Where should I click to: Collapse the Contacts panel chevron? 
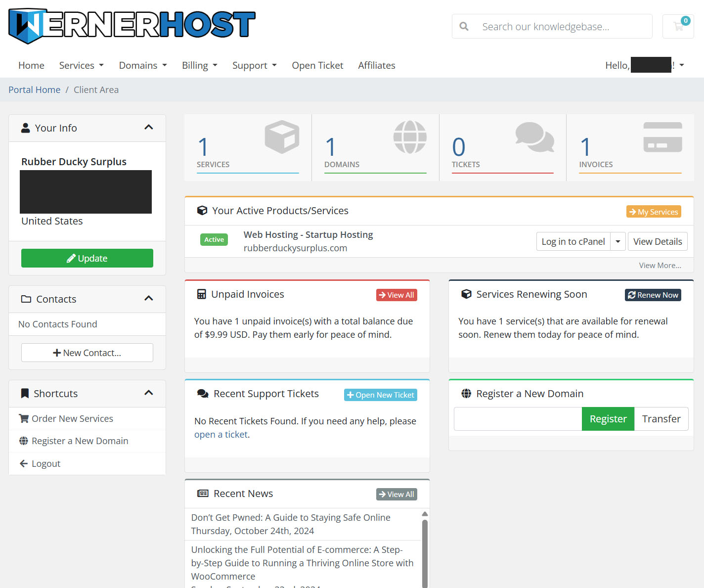click(x=149, y=299)
